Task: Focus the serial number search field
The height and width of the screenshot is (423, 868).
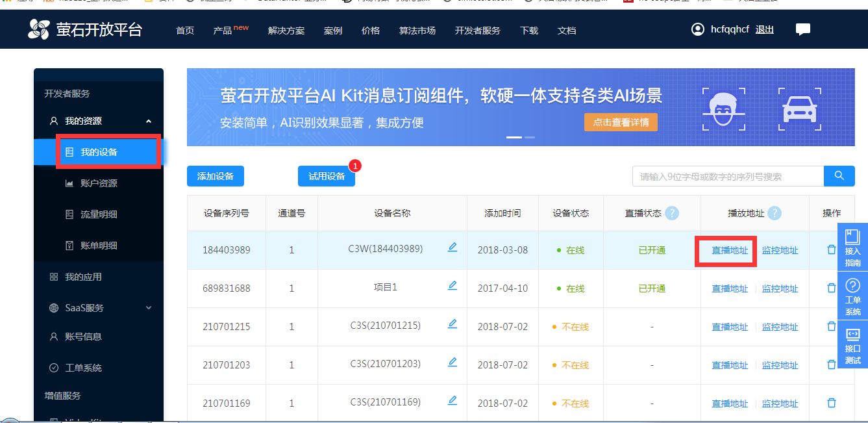Action: pos(727,176)
